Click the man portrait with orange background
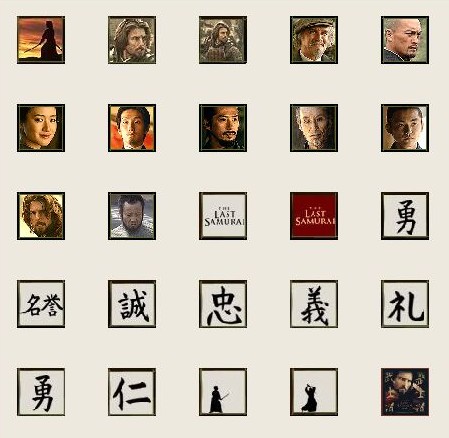 132,128
